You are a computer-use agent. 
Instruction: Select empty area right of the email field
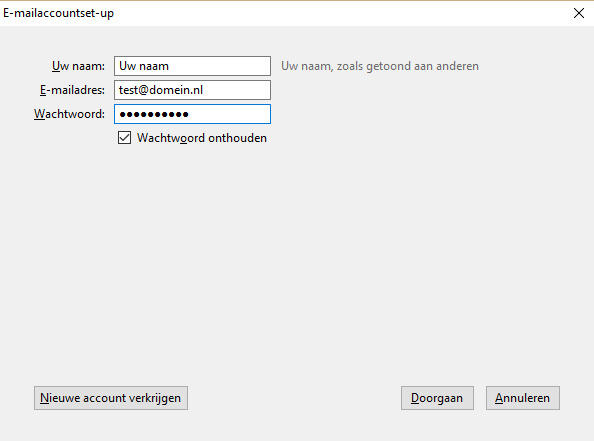[417, 90]
